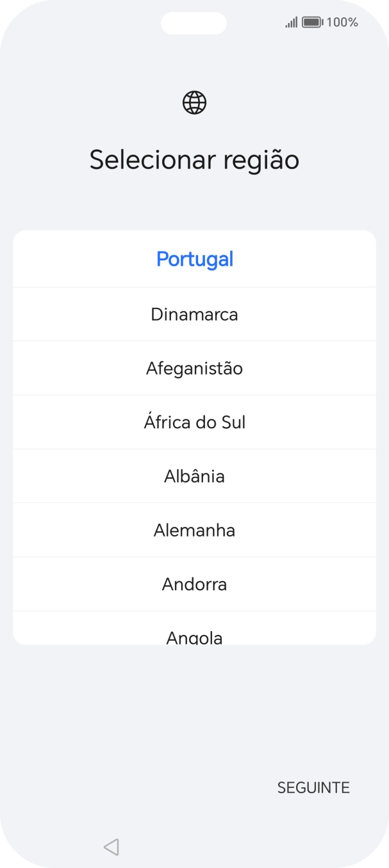389x868 pixels.
Task: Tap Andorra in the list
Action: tap(194, 583)
